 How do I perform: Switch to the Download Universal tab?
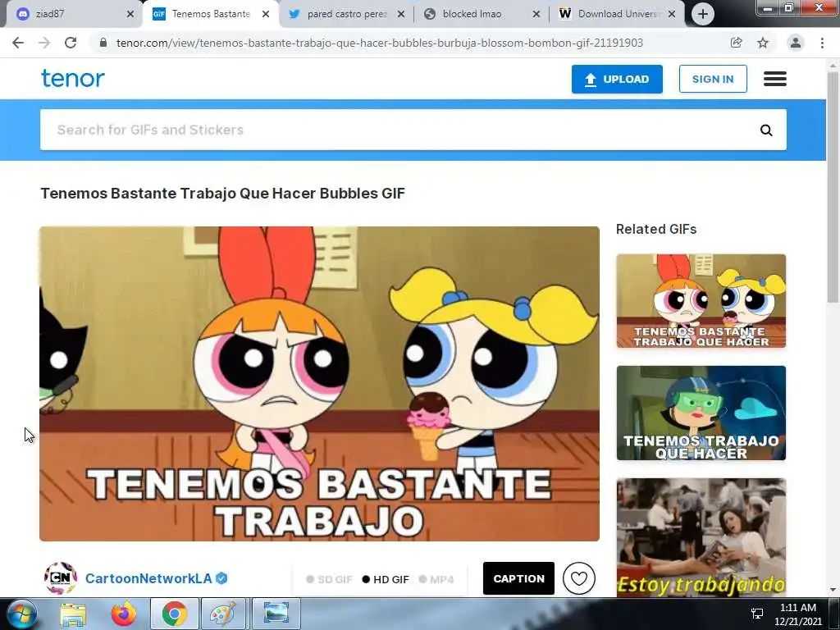(617, 14)
